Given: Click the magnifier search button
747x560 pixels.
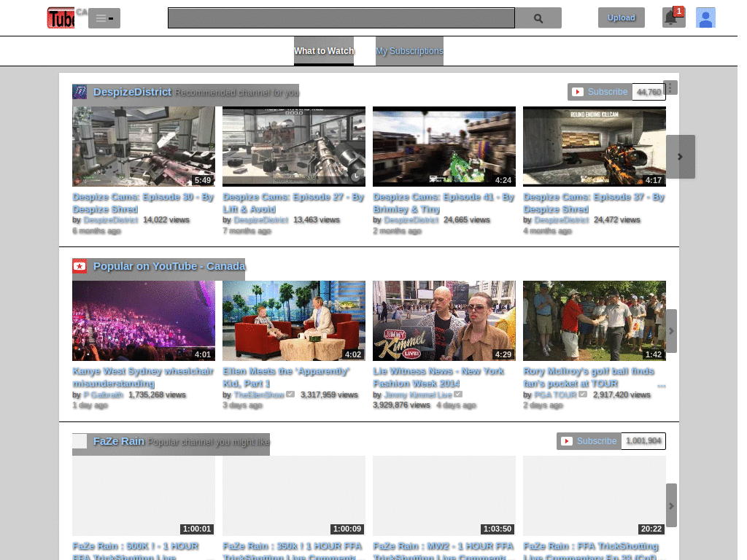Looking at the screenshot, I should point(538,18).
